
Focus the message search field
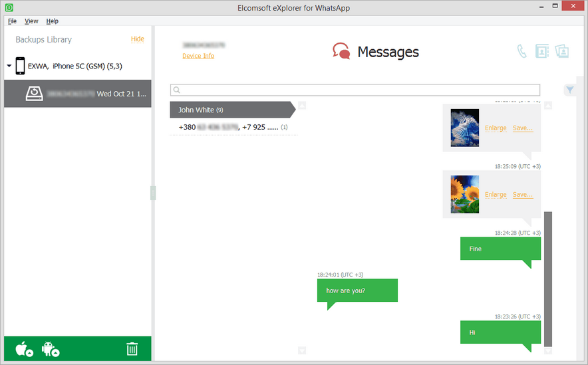[355, 90]
